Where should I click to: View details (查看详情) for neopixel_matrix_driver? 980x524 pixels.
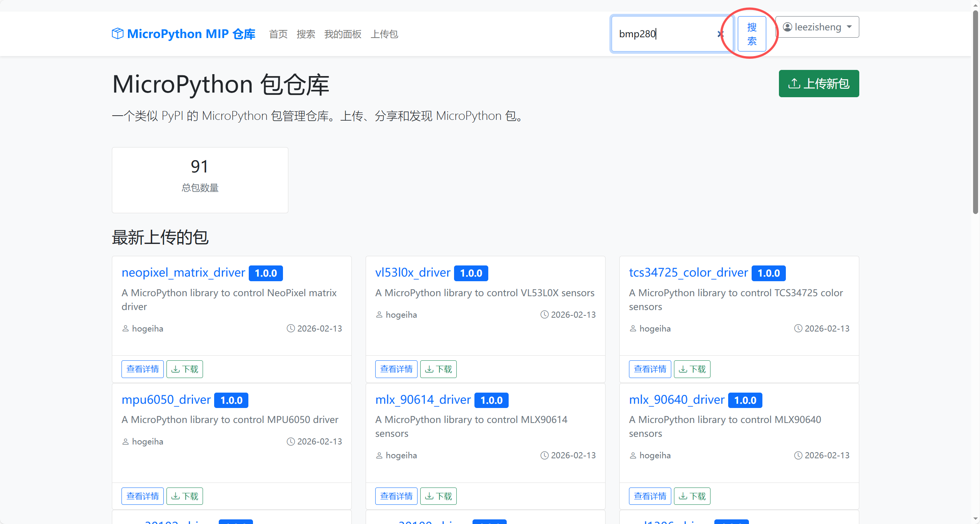coord(143,369)
